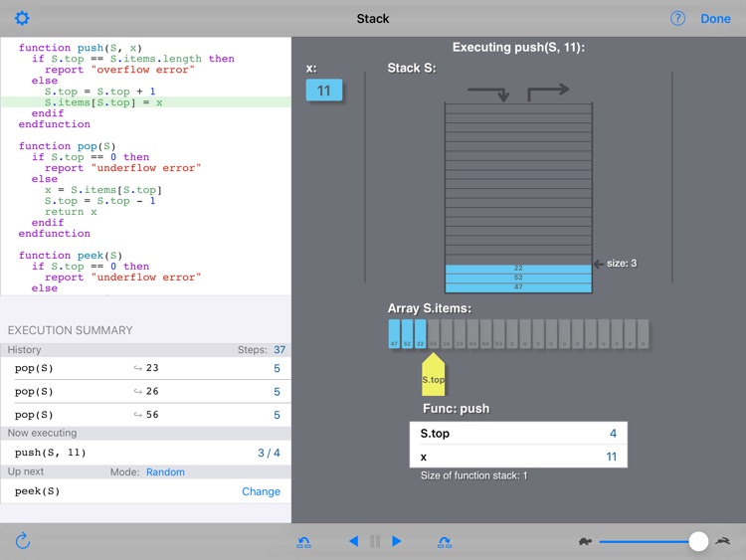The image size is (746, 560).
Task: Click the step-forward-over function icon
Action: click(x=445, y=541)
